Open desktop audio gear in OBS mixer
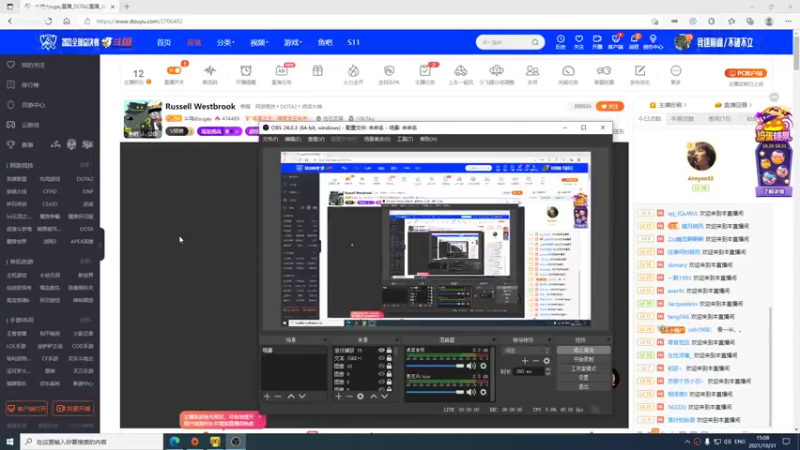This screenshot has height=450, width=800. click(483, 366)
